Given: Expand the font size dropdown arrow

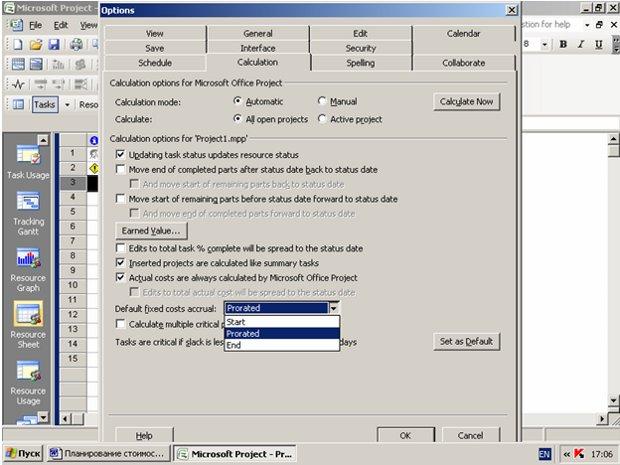Looking at the screenshot, I should coord(545,44).
